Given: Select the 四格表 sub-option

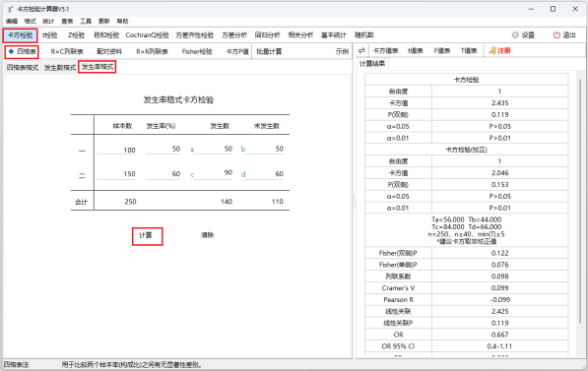Looking at the screenshot, I should pos(22,51).
